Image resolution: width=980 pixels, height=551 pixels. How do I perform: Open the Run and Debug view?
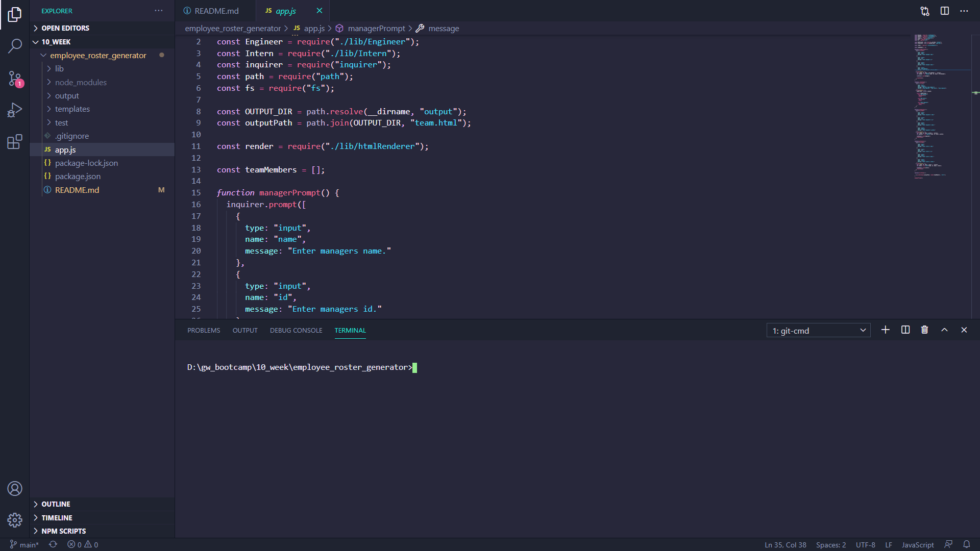coord(15,110)
